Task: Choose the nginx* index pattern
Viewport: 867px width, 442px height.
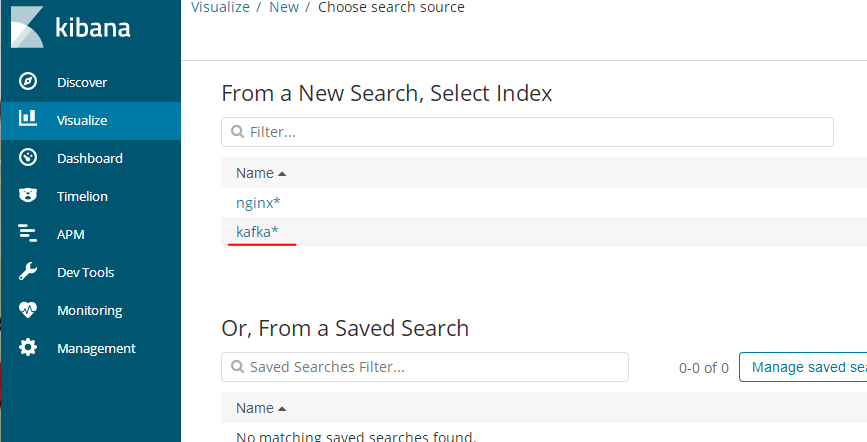Action: (x=258, y=203)
